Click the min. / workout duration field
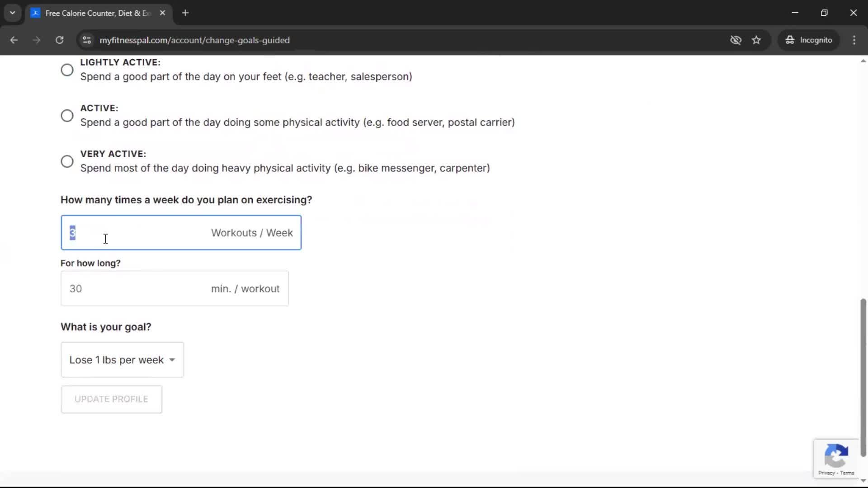The width and height of the screenshot is (868, 488). [x=175, y=289]
